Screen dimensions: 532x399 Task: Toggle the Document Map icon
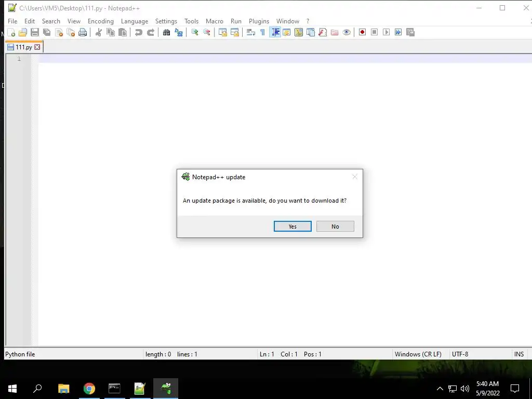click(x=299, y=32)
